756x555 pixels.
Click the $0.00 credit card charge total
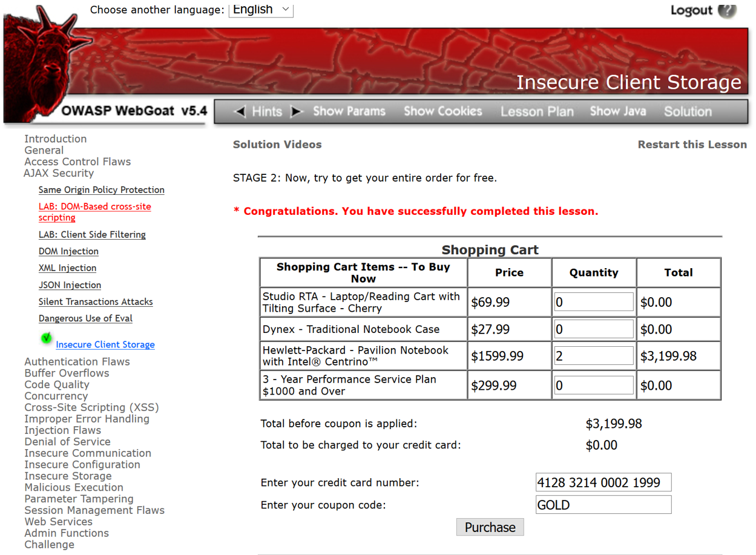[x=602, y=445]
